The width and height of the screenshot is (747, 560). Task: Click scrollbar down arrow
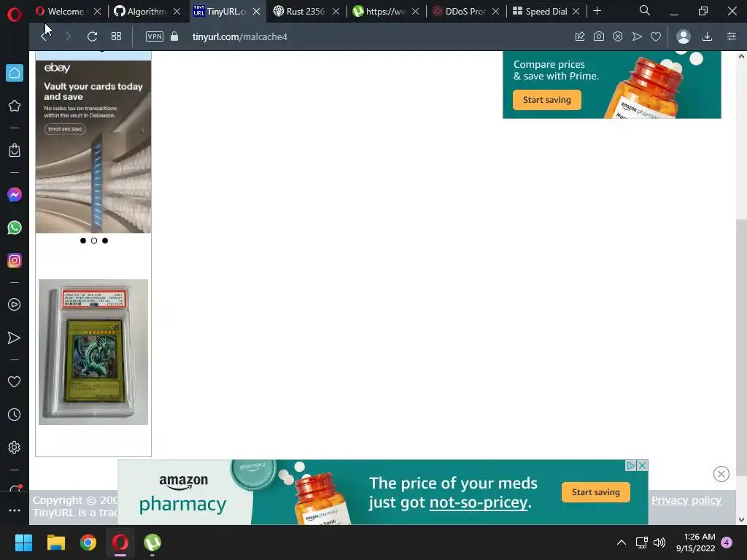click(741, 519)
